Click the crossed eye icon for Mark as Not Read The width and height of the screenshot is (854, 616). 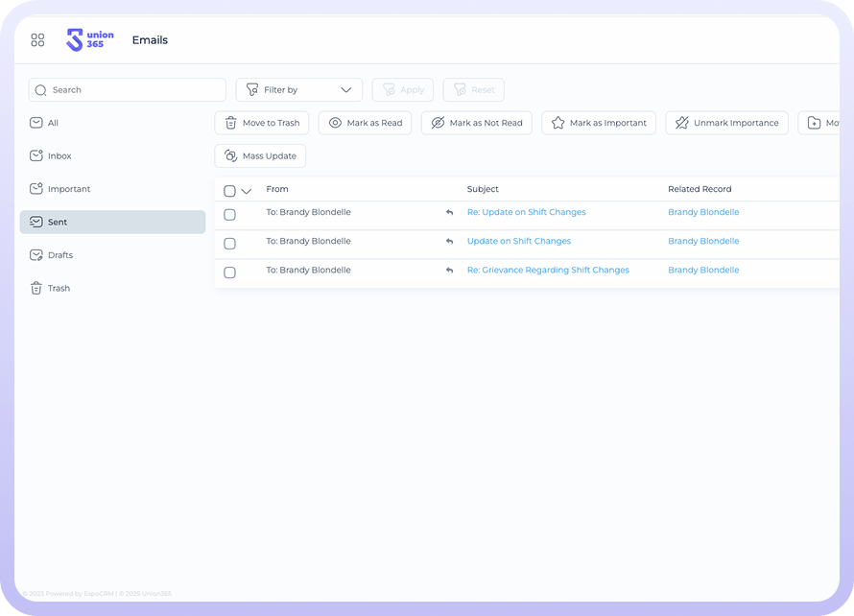coord(438,123)
